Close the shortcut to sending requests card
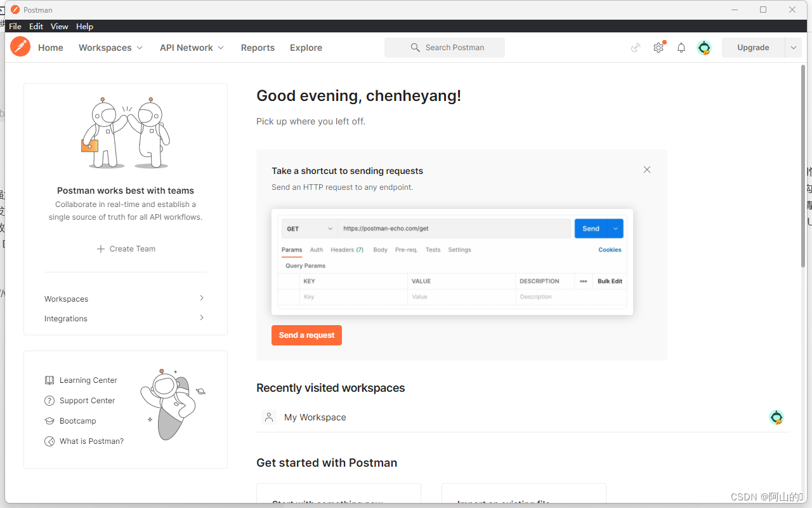 pos(647,170)
